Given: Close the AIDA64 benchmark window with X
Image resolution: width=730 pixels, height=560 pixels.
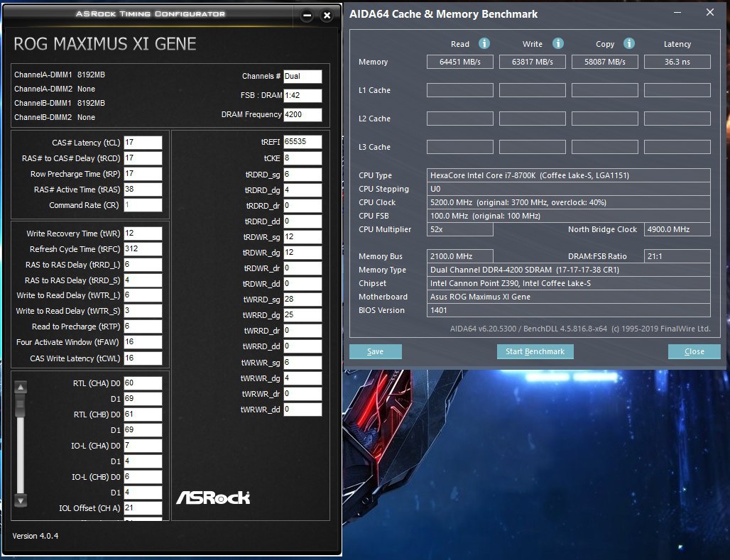Looking at the screenshot, I should [x=710, y=13].
